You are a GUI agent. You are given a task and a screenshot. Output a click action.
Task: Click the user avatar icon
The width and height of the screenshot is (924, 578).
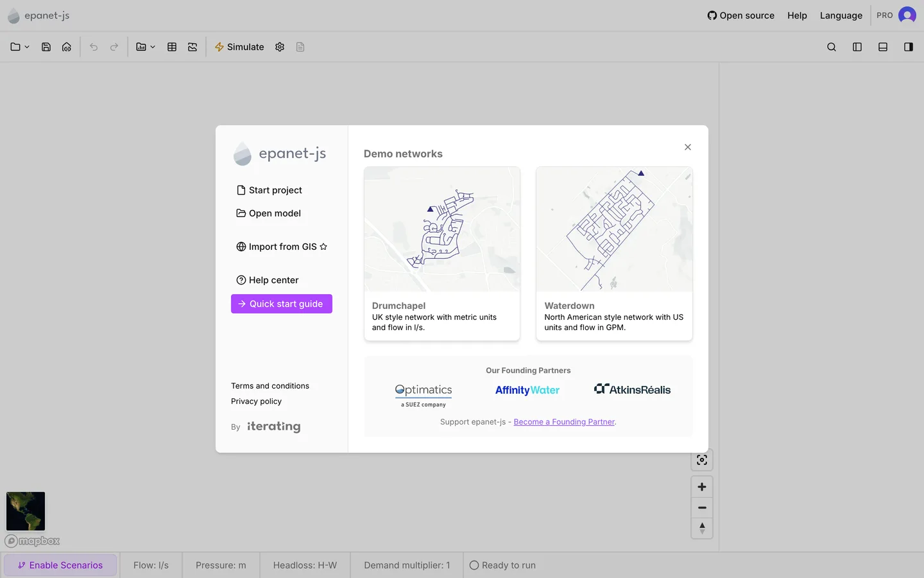pos(907,15)
